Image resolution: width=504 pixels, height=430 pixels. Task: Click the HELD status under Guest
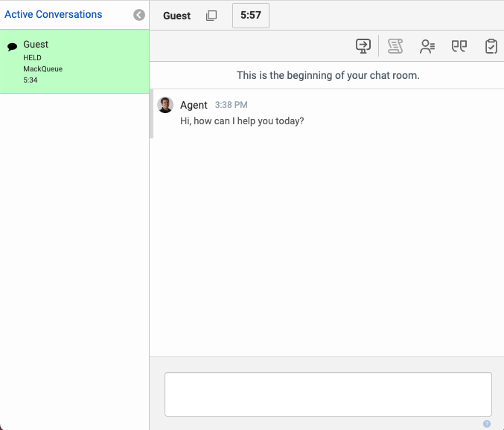(32, 58)
